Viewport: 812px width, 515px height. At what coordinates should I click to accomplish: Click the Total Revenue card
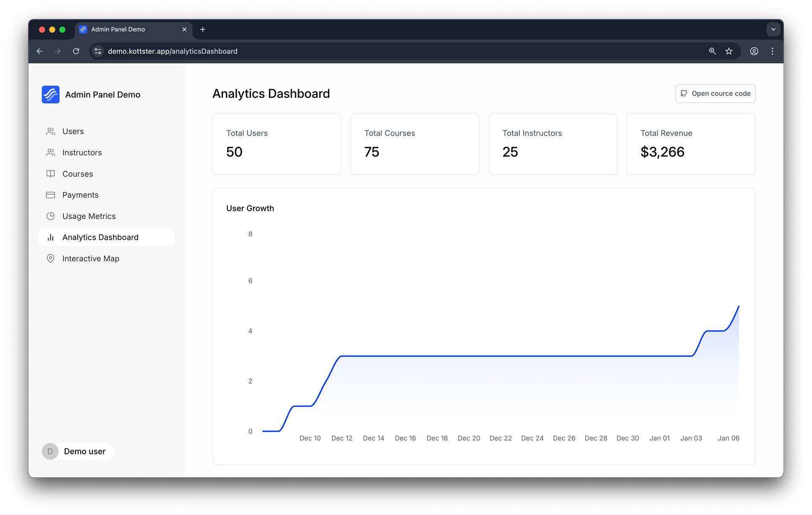click(691, 144)
